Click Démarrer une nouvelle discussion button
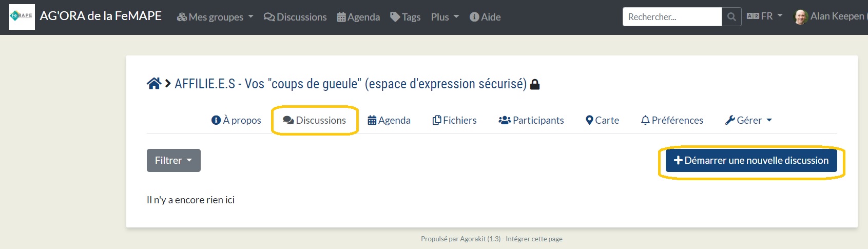 pos(751,160)
